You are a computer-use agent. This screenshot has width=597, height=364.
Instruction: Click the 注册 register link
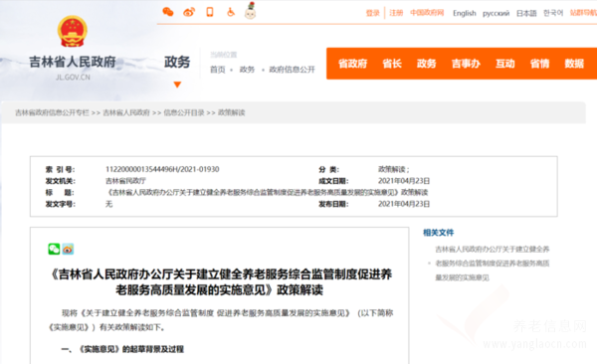[396, 13]
